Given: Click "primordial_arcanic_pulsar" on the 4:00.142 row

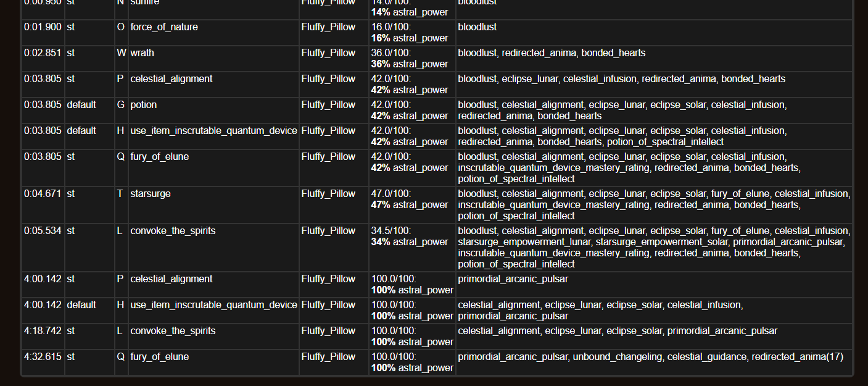Looking at the screenshot, I should pos(512,279).
